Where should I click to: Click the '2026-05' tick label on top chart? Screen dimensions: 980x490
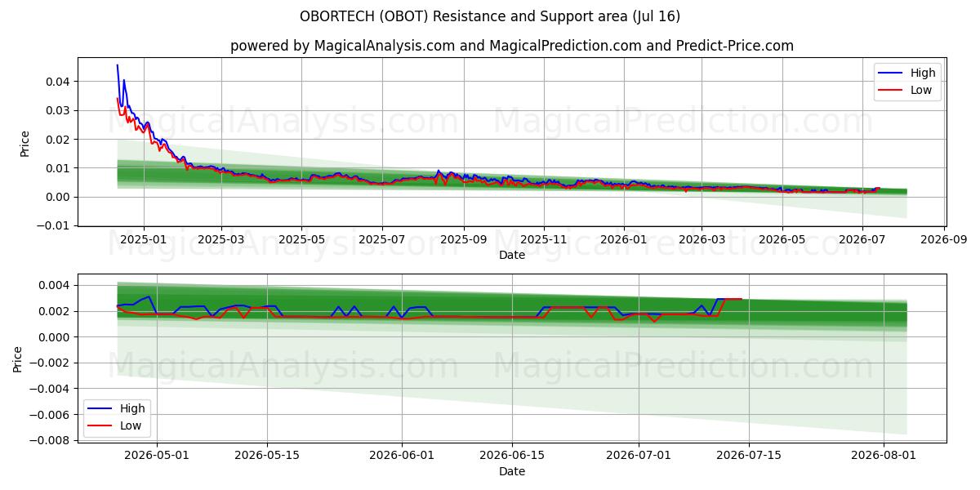point(782,239)
